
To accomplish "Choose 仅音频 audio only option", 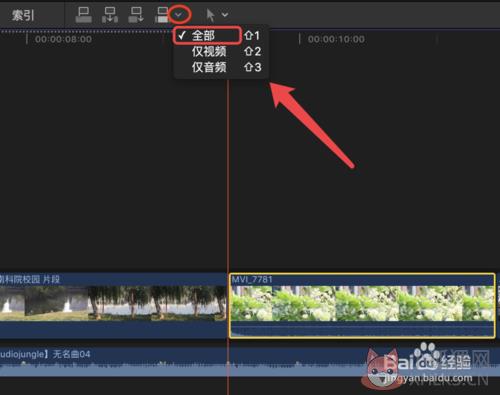I will pos(220,67).
